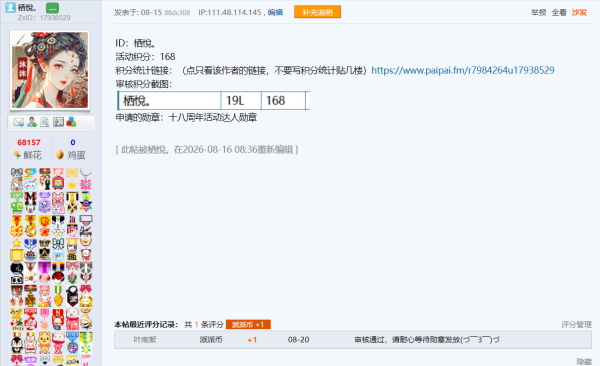
Task: Click the blue user silhouette icon
Action: point(10,7)
